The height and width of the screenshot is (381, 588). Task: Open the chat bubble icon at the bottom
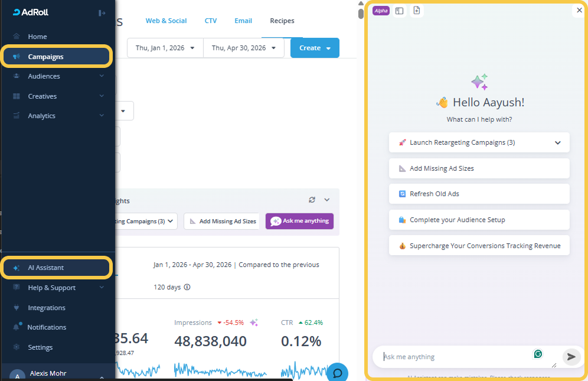pyautogui.click(x=338, y=373)
